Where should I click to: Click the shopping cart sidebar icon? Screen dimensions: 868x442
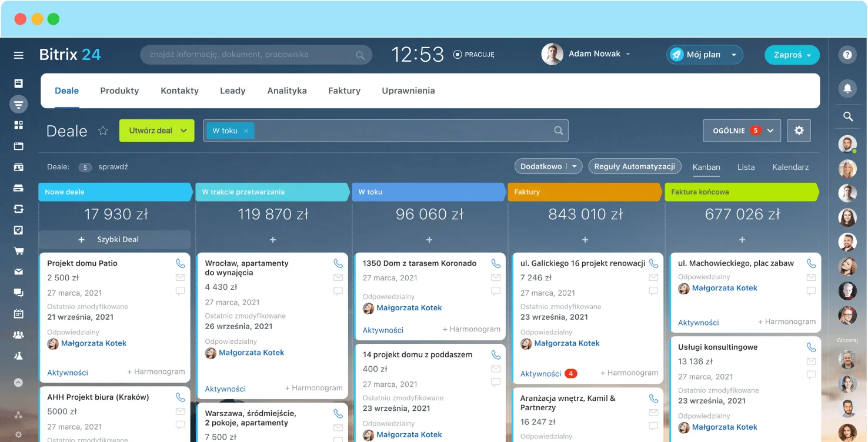click(x=19, y=251)
